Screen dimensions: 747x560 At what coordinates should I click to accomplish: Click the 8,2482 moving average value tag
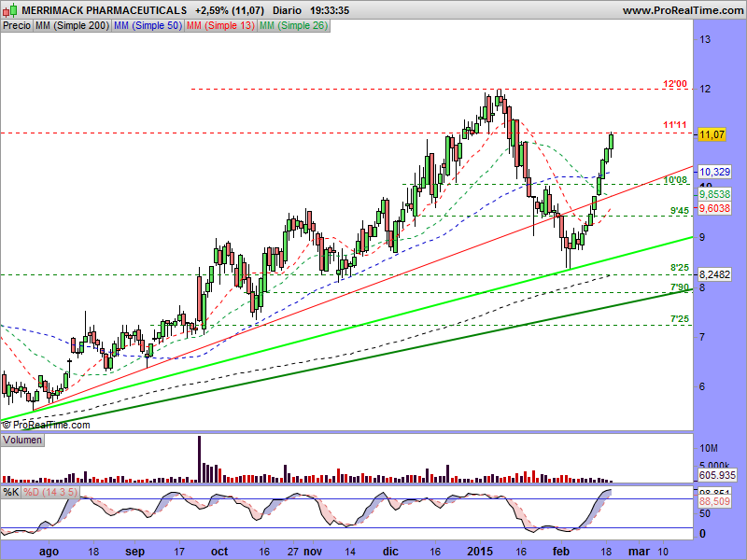tap(714, 274)
